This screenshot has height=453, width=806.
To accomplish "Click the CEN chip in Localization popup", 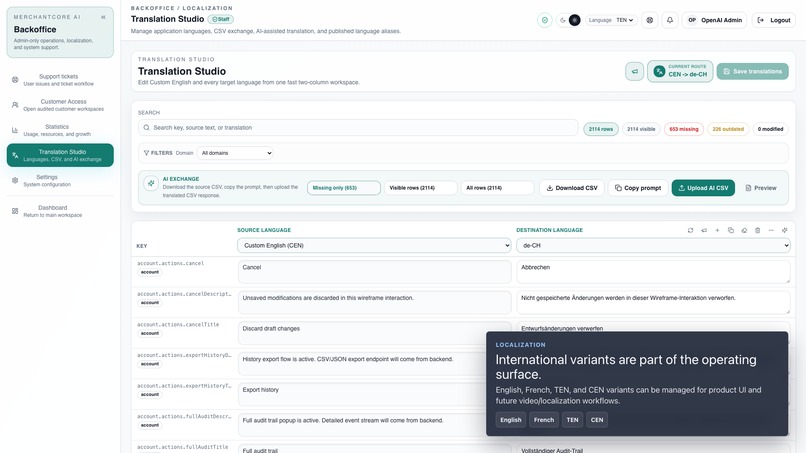I will 597,420.
